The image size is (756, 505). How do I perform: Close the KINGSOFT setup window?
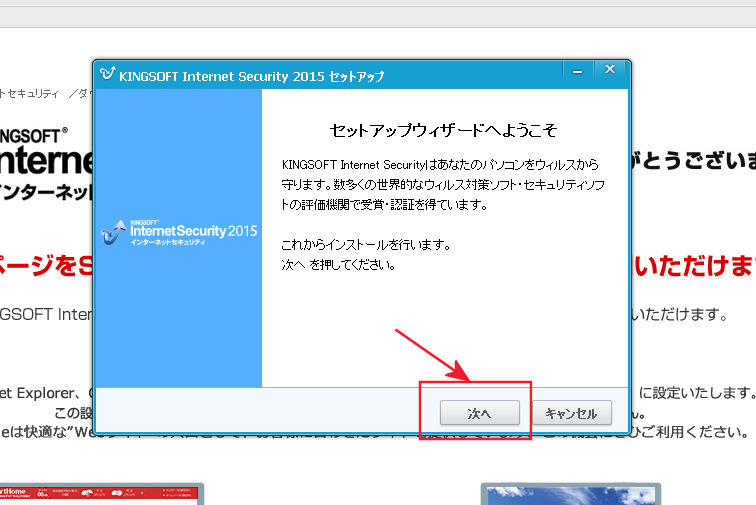coord(610,70)
